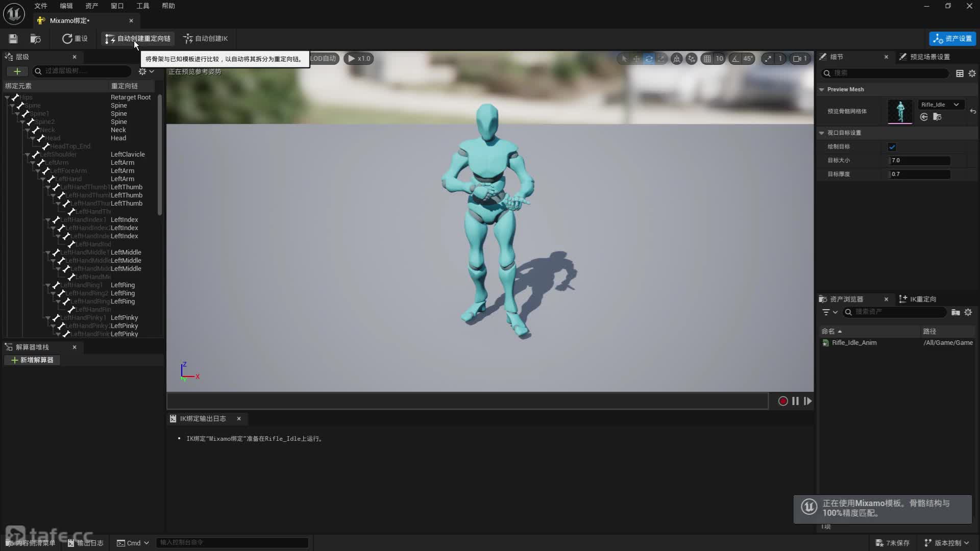The height and width of the screenshot is (551, 980).
Task: Toggle rotation angle snap icon
Action: tap(736, 59)
